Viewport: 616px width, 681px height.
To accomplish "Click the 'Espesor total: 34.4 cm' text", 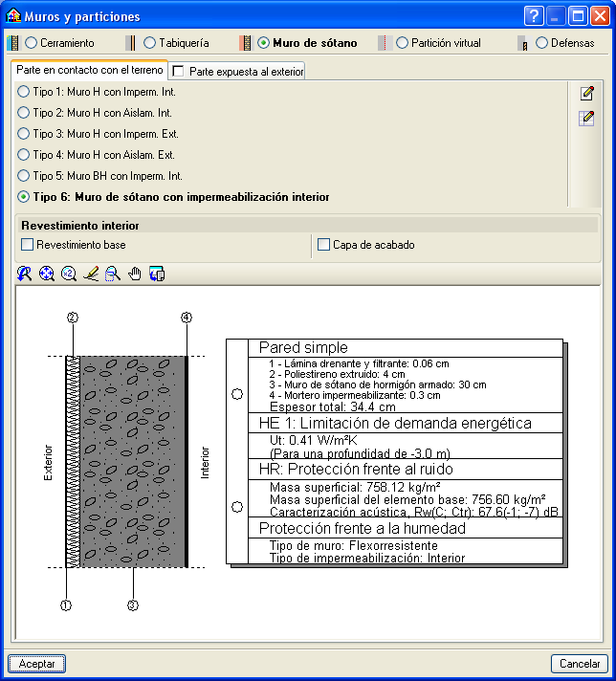I will [x=333, y=406].
